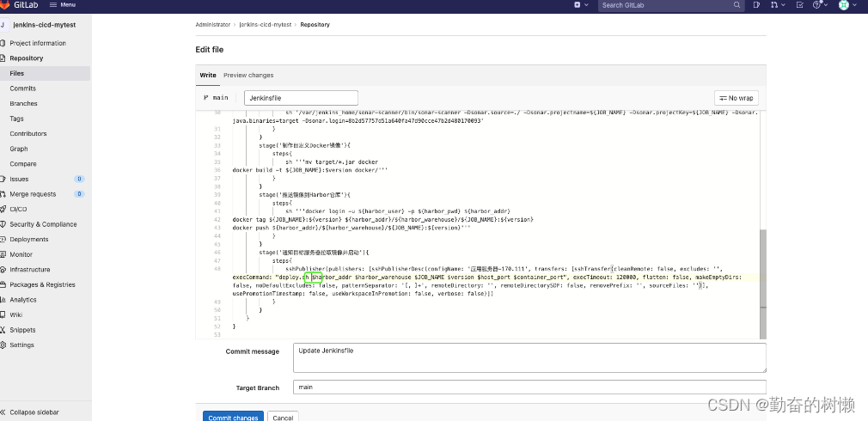
Task: Edit the Commit message text area
Action: click(529, 357)
